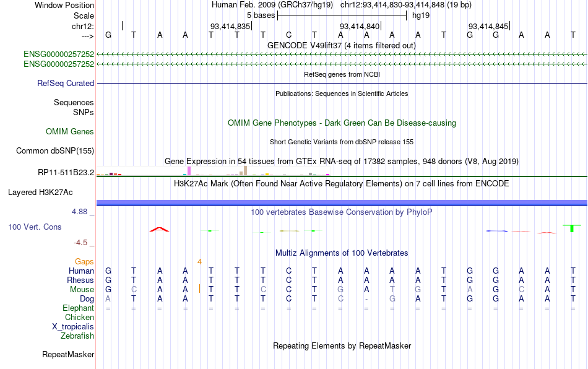Select the Zebrafish alignment row label
The image size is (588, 369).
point(77,336)
